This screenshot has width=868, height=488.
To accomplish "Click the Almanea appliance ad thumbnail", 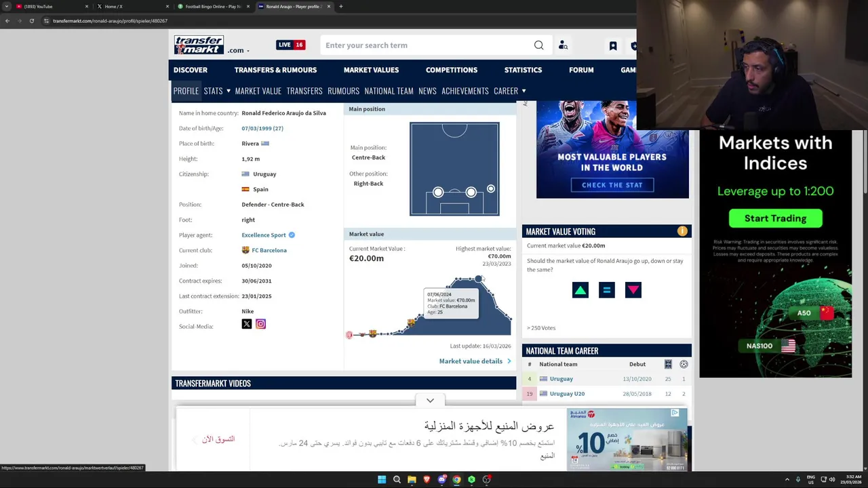I will pyautogui.click(x=627, y=439).
